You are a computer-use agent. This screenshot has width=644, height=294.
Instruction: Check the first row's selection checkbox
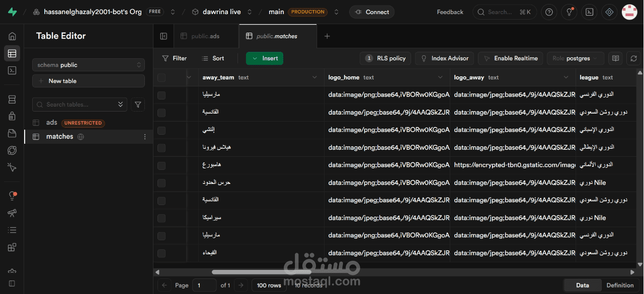[x=162, y=95]
